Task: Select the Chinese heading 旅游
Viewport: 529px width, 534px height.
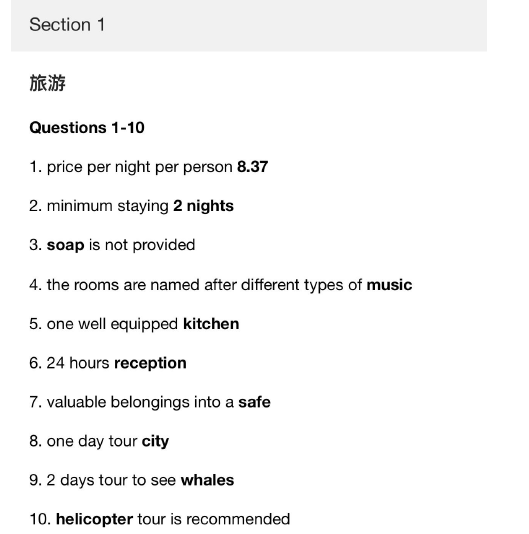Action: [x=47, y=83]
